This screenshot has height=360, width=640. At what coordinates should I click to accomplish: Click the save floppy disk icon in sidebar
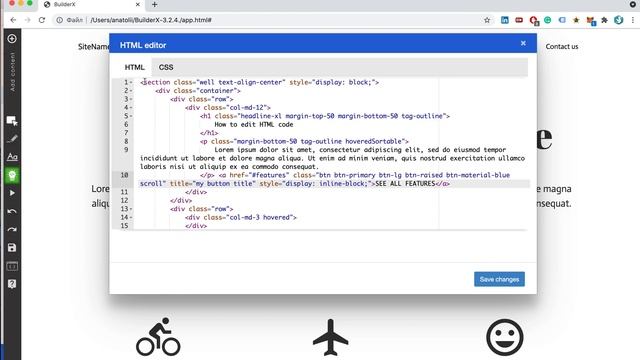click(x=12, y=248)
